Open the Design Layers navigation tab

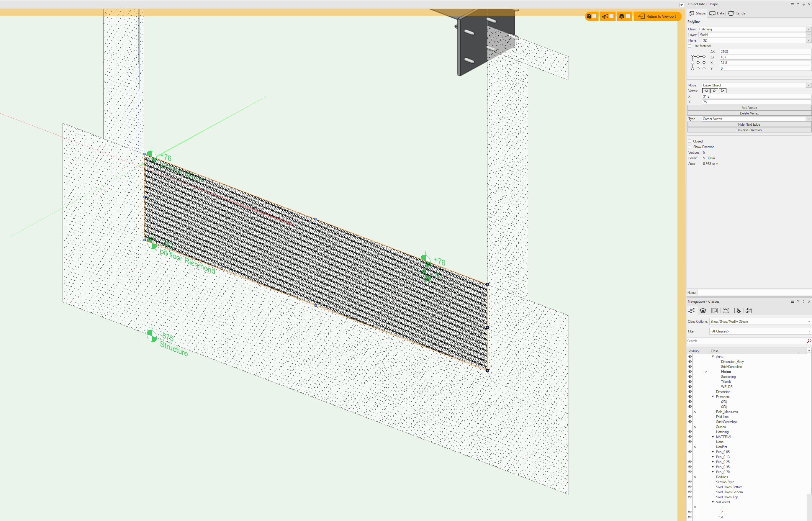703,311
